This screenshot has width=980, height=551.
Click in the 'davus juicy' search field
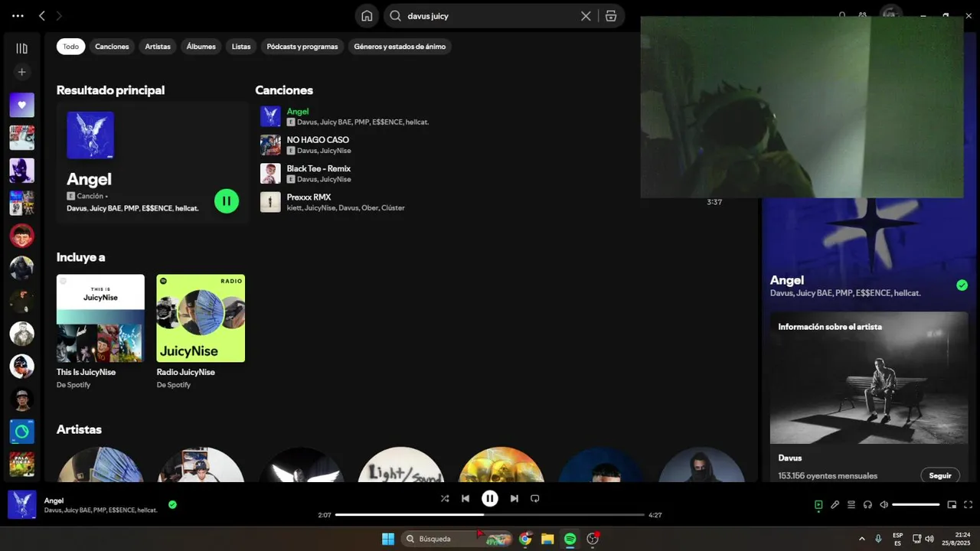click(x=490, y=16)
